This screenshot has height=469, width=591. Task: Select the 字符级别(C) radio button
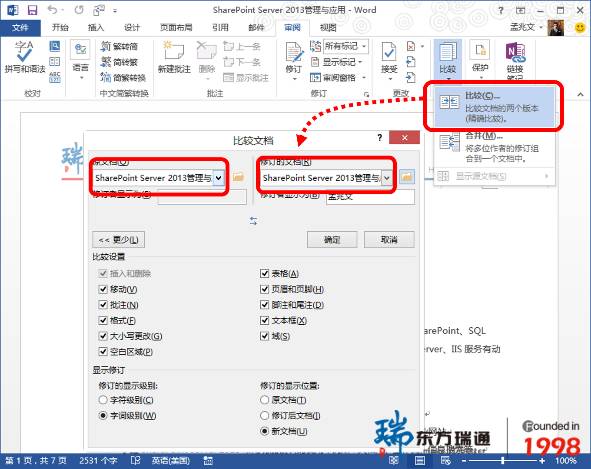pyautogui.click(x=103, y=400)
